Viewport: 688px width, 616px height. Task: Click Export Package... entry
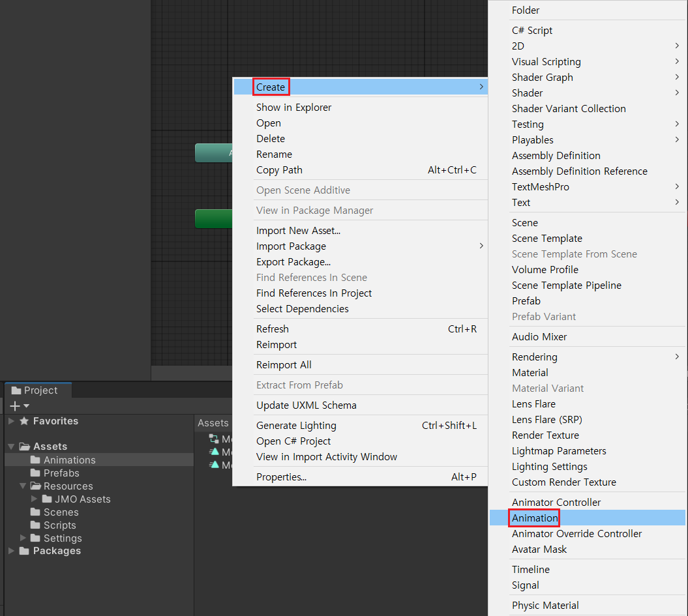click(361, 262)
